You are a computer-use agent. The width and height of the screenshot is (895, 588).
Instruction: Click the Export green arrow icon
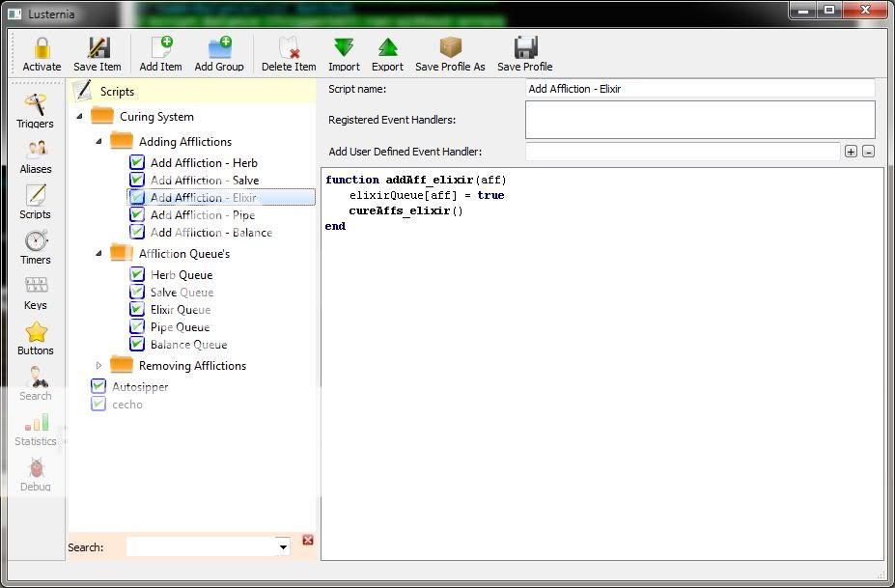pyautogui.click(x=387, y=47)
